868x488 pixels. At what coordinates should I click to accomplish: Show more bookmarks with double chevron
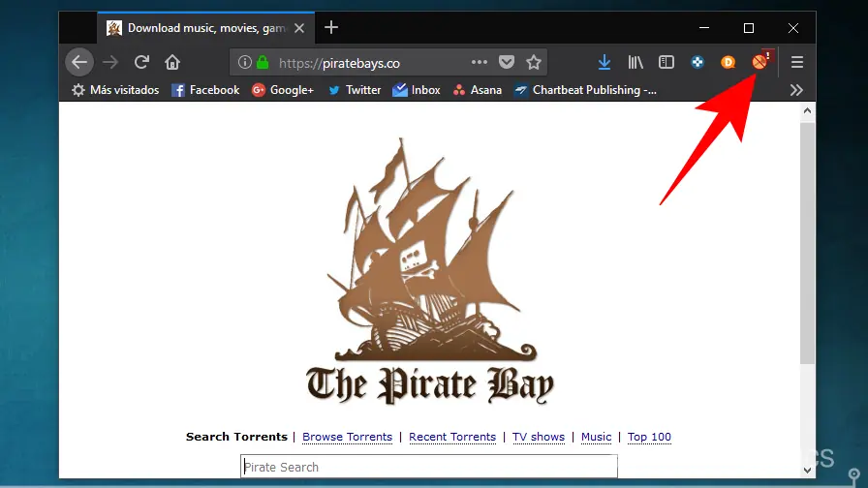(796, 90)
